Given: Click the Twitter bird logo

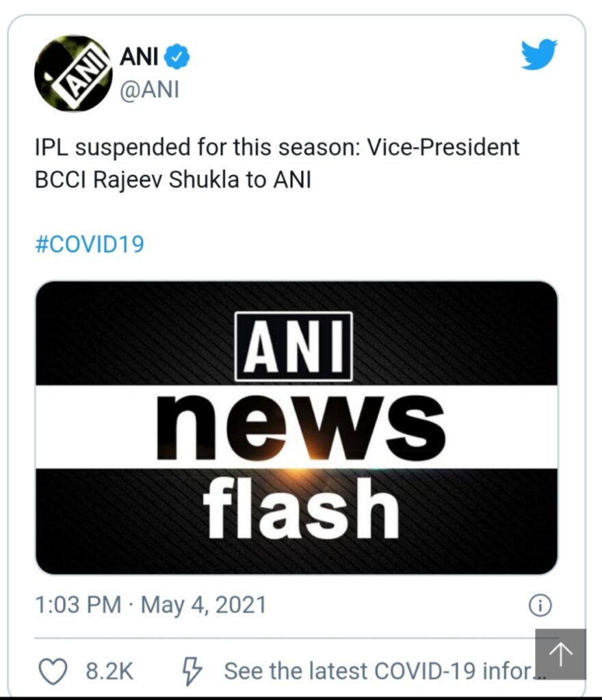Looking at the screenshot, I should (x=539, y=54).
